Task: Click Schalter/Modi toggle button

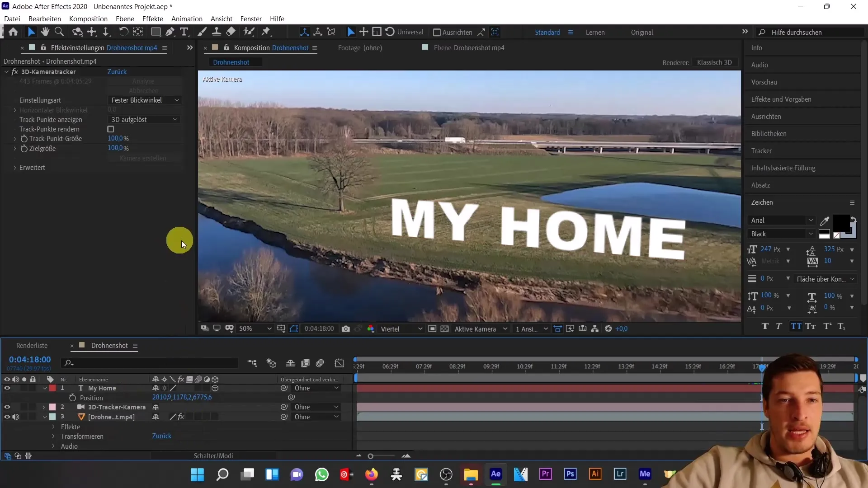Action: pyautogui.click(x=213, y=456)
